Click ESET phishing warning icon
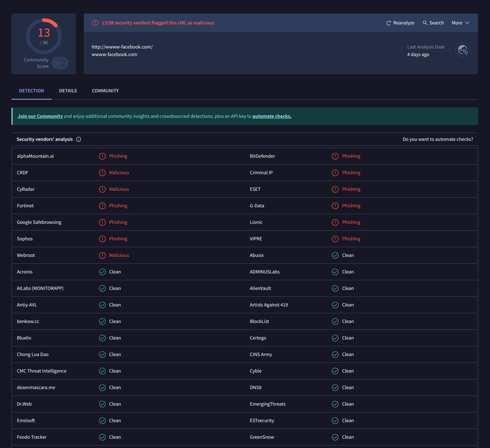This screenshot has height=448, width=490. (x=335, y=189)
